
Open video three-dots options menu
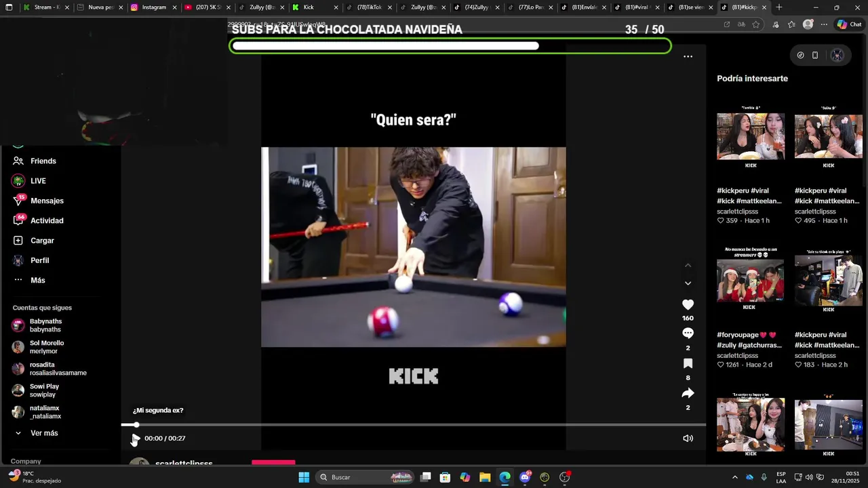click(x=688, y=56)
